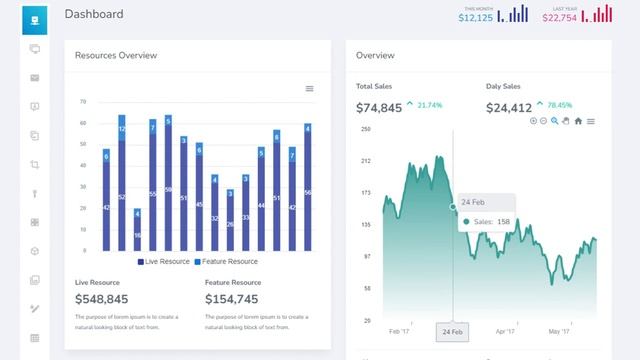The height and width of the screenshot is (360, 640).
Task: Click the blue logo tile in sidebar
Action: tap(35, 20)
